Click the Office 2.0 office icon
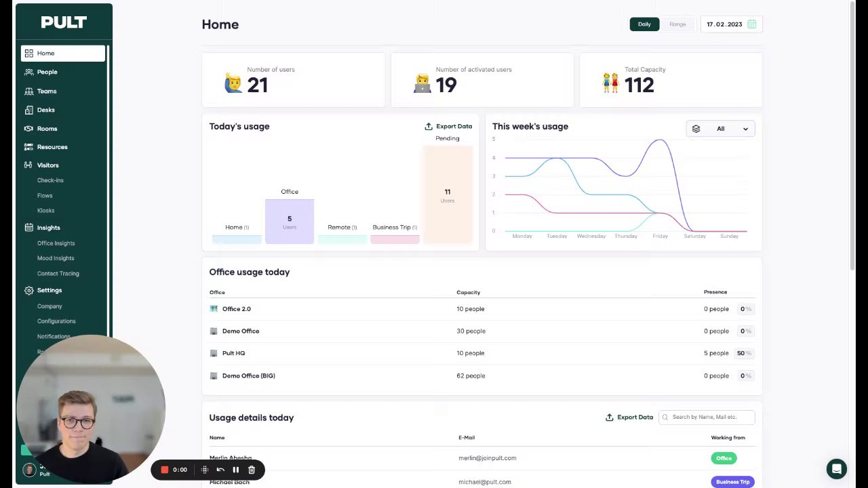868x488 pixels. (x=214, y=308)
